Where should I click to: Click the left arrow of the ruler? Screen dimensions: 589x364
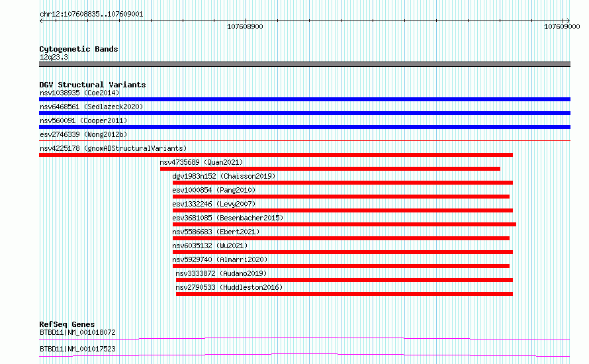coord(41,21)
